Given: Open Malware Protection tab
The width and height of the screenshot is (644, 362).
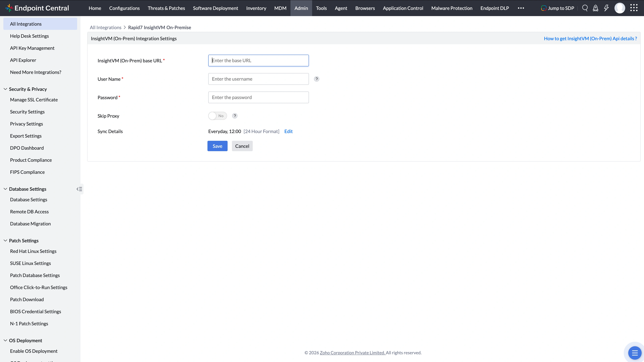Looking at the screenshot, I should [452, 8].
